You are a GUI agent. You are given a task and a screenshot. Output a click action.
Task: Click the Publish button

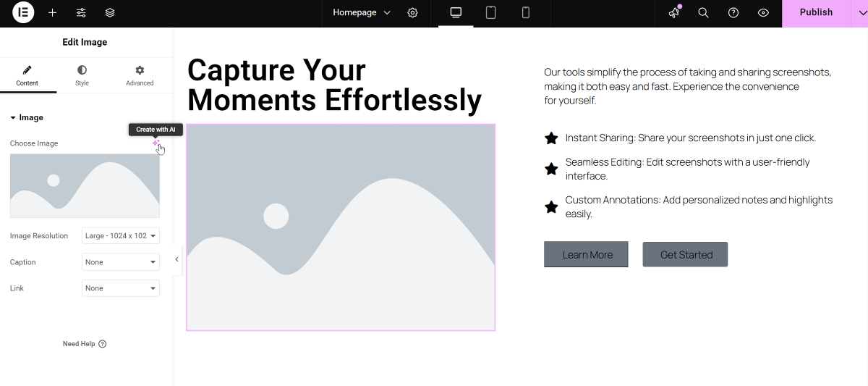point(815,13)
